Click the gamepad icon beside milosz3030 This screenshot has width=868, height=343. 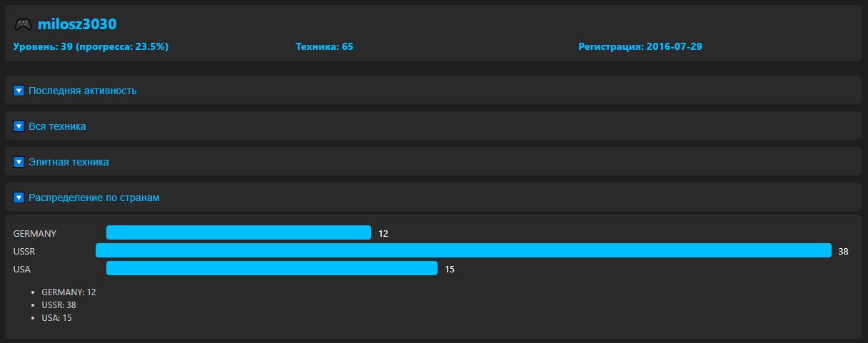click(x=23, y=24)
